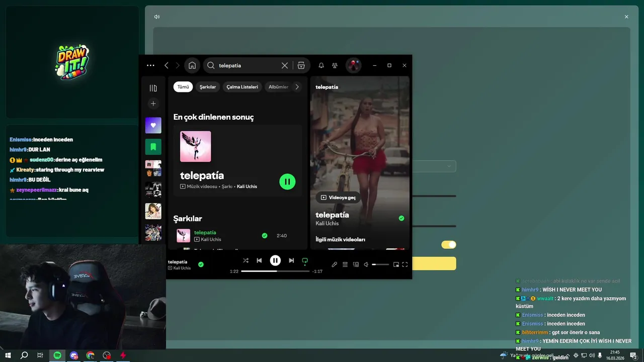Open Kali Uchis link in top result

point(247,187)
